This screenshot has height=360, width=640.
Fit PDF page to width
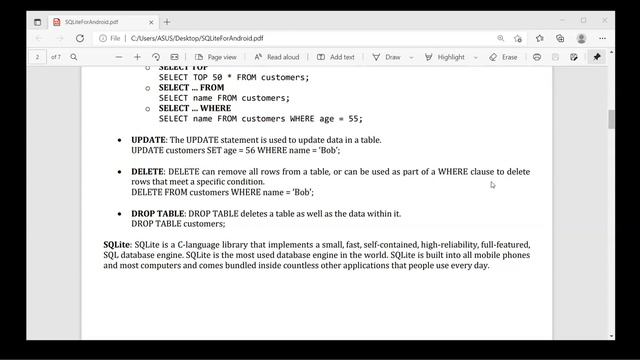click(x=174, y=57)
